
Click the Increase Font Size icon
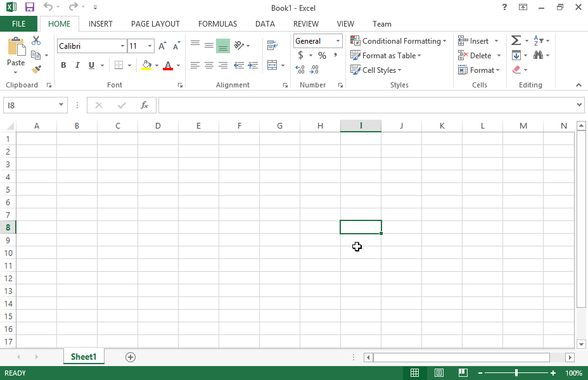163,46
